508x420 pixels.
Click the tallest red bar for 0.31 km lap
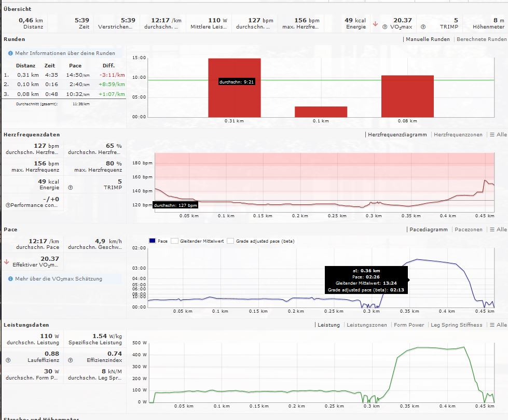(x=235, y=88)
